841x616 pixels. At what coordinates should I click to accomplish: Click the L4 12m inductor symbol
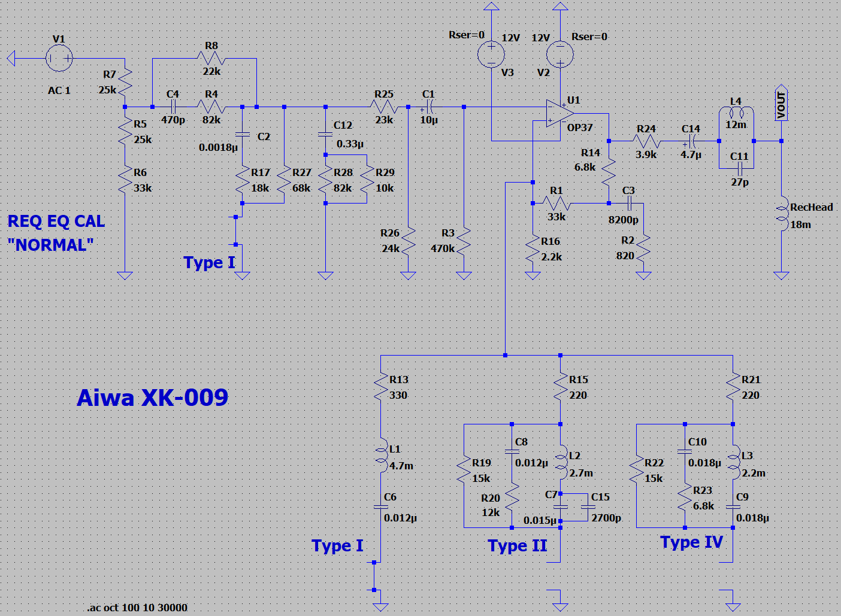click(x=736, y=113)
